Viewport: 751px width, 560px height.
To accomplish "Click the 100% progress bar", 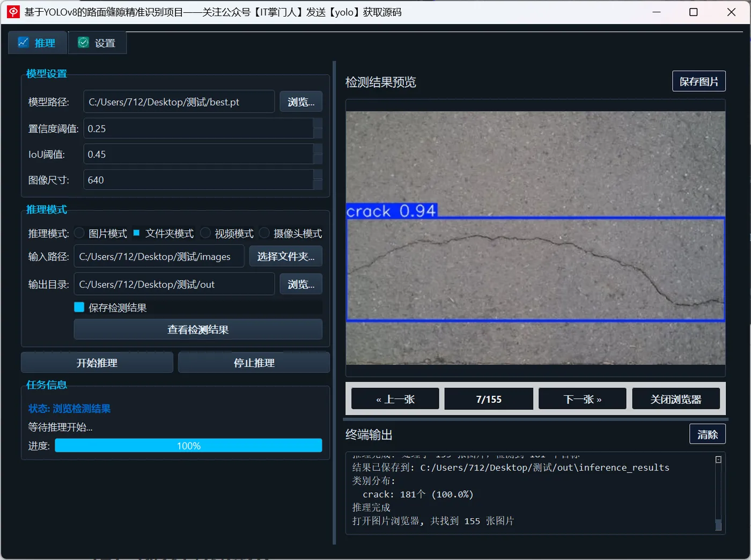I will [188, 445].
